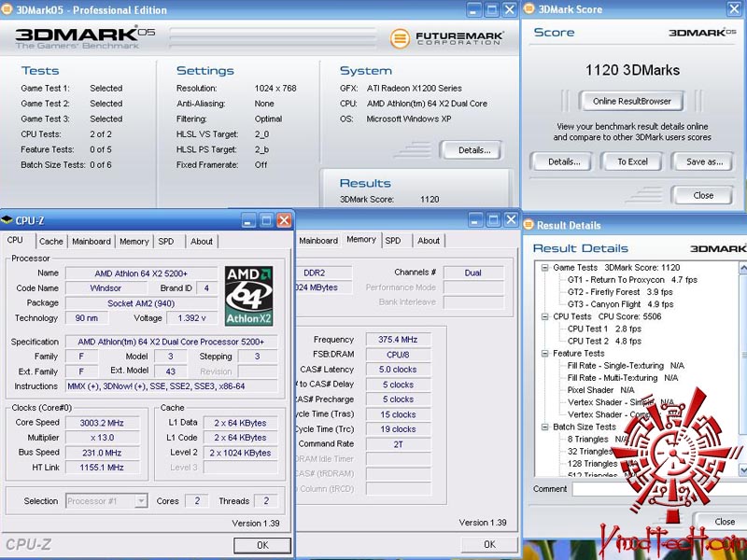Switch to the Cache tab in CPU-Z

click(51, 242)
